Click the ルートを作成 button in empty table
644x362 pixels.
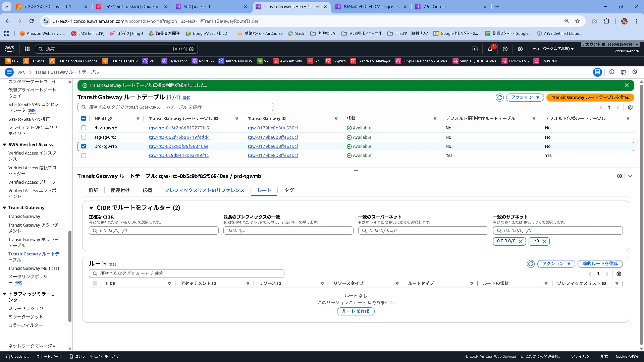tap(356, 311)
